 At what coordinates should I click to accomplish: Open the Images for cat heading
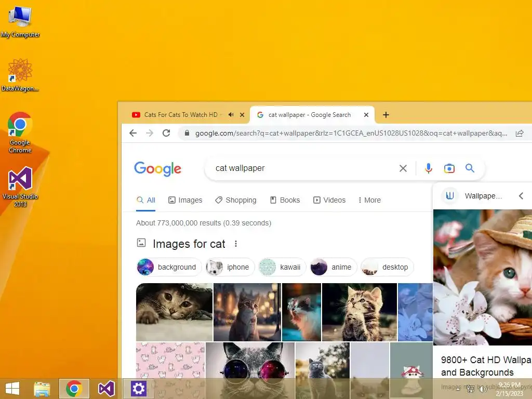pyautogui.click(x=189, y=244)
